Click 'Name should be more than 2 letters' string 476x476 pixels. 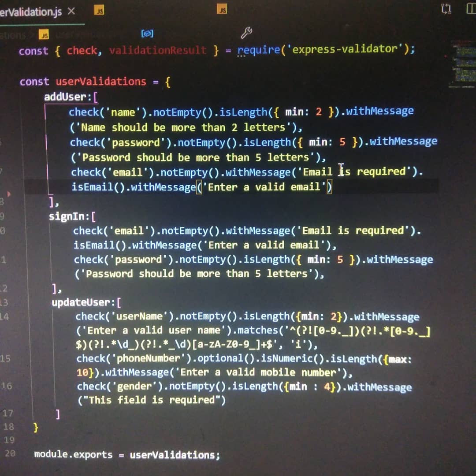(184, 127)
